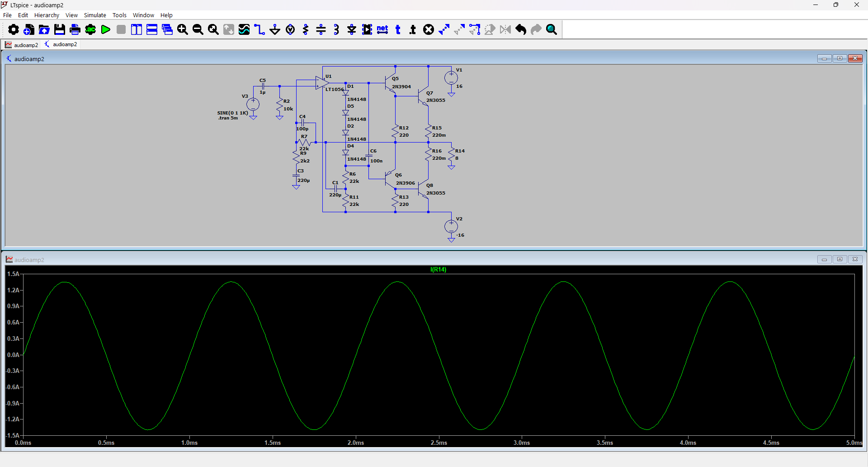Click the LT1056 op-amp U1 in the schematic
Screen dimensions: 868x467
pos(321,83)
